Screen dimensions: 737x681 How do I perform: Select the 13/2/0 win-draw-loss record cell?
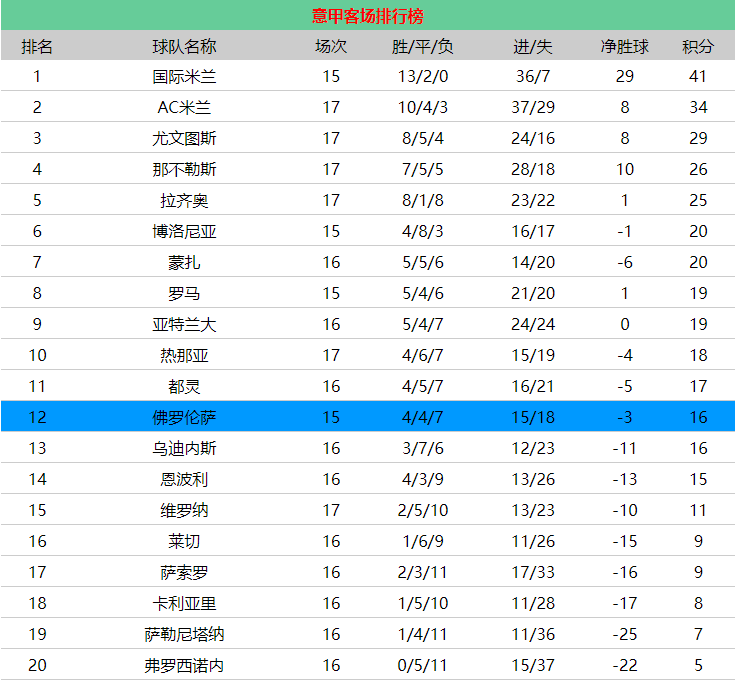coord(422,76)
